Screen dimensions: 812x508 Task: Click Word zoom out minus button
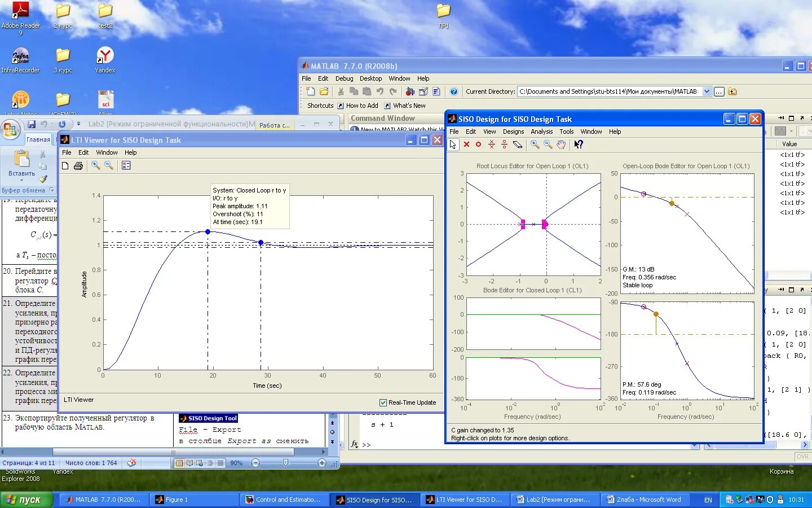tap(255, 463)
